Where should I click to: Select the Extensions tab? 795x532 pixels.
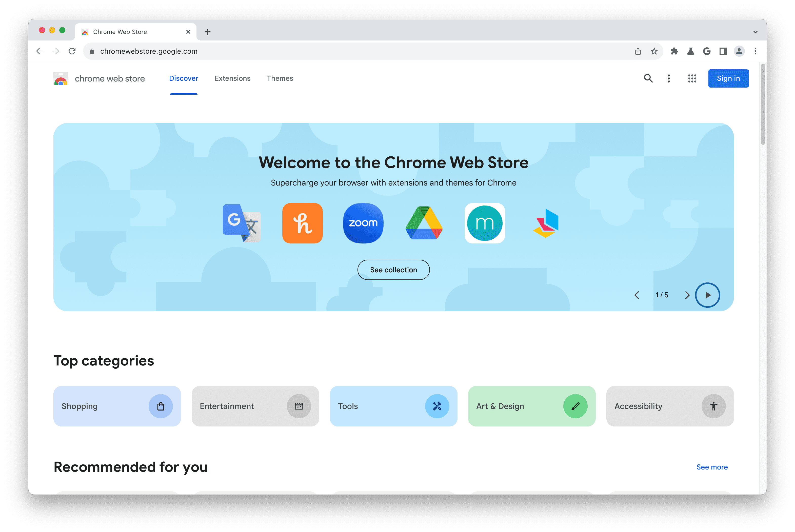[x=232, y=78]
